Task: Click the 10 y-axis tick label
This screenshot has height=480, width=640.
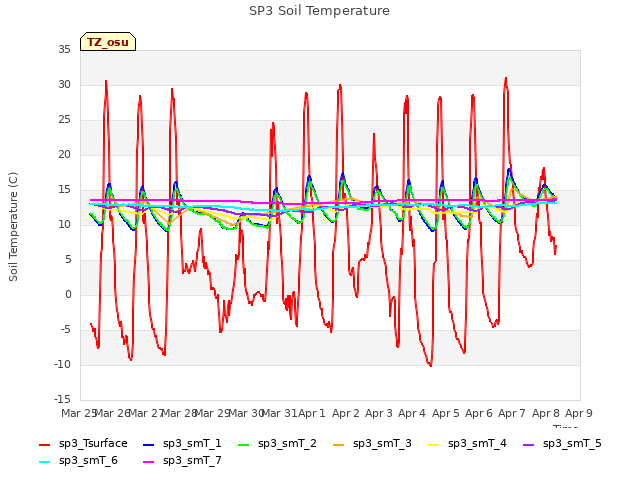Action: 64,224
